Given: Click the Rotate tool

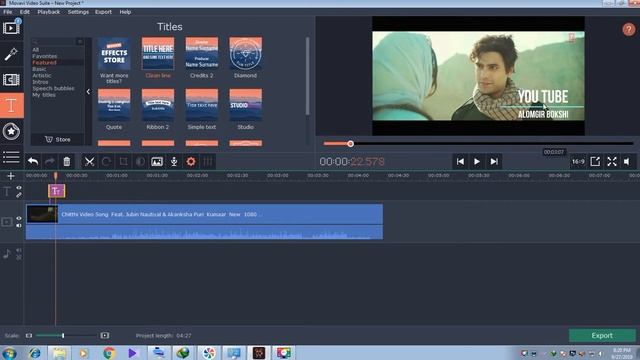Looking at the screenshot, I should pos(107,162).
